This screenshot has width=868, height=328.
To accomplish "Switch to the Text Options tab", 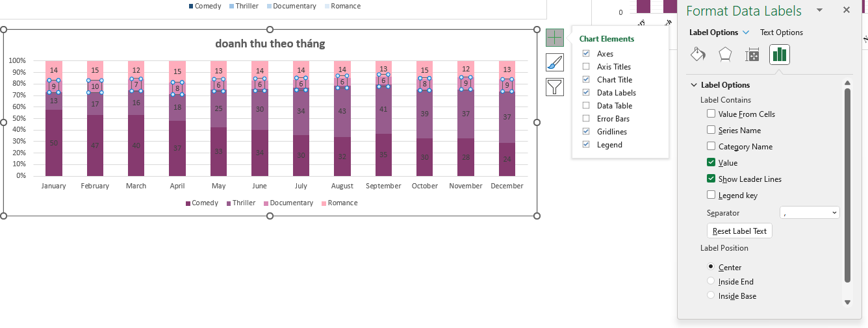I will (x=782, y=32).
